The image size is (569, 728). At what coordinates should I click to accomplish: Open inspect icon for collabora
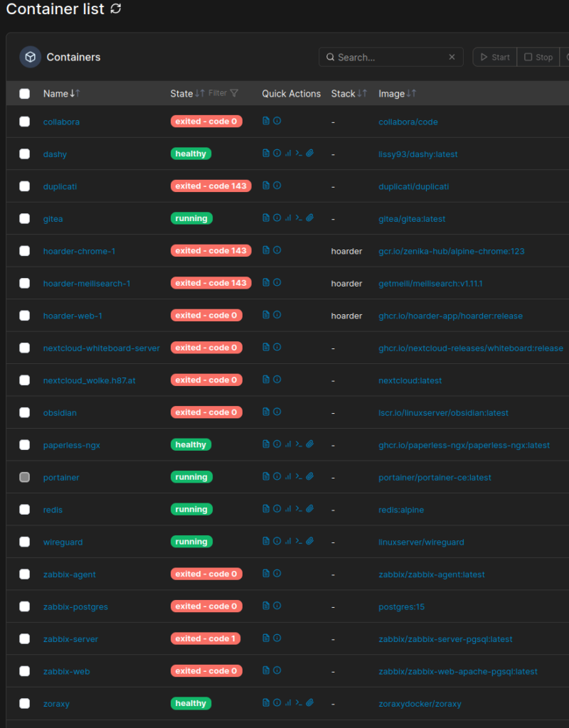(x=277, y=121)
